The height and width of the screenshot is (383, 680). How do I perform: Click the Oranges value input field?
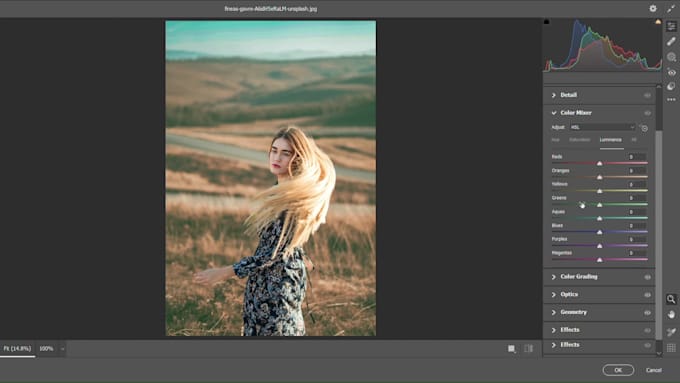tap(637, 170)
